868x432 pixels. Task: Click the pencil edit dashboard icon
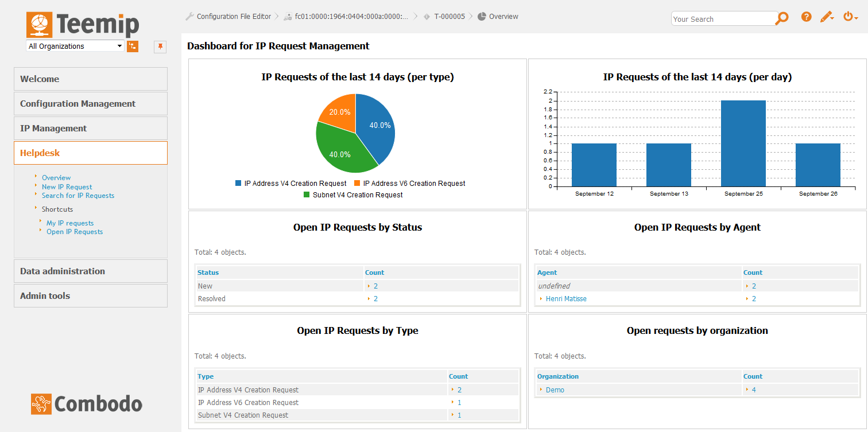coord(826,17)
